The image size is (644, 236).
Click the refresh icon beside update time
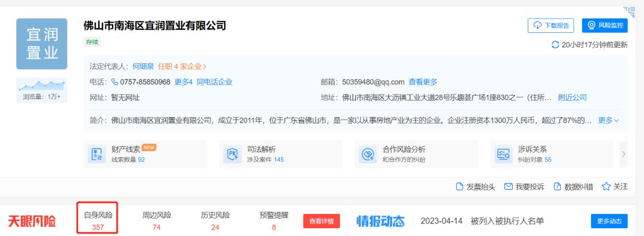pyautogui.click(x=555, y=45)
